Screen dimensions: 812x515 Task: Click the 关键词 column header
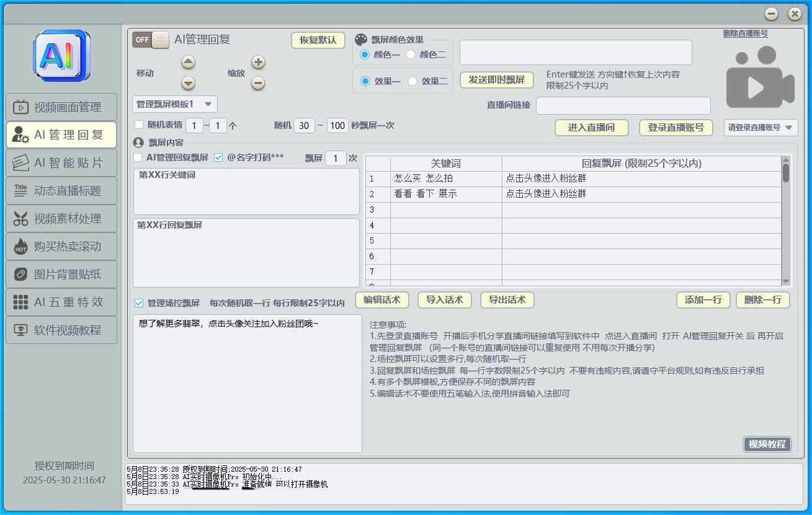(x=446, y=164)
